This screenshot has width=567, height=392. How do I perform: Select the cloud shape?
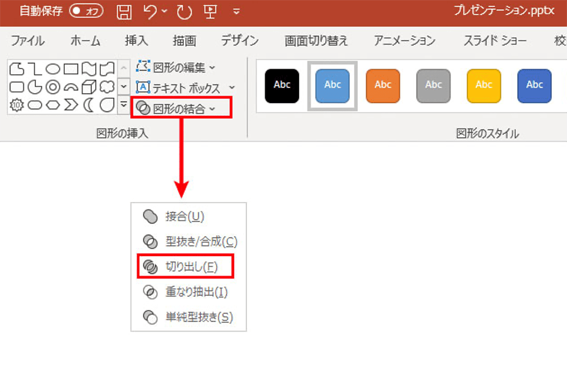click(107, 87)
